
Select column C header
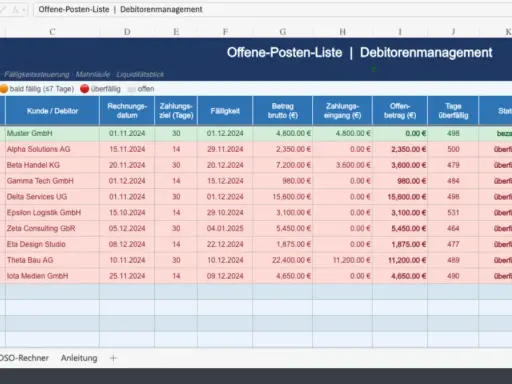click(52, 32)
